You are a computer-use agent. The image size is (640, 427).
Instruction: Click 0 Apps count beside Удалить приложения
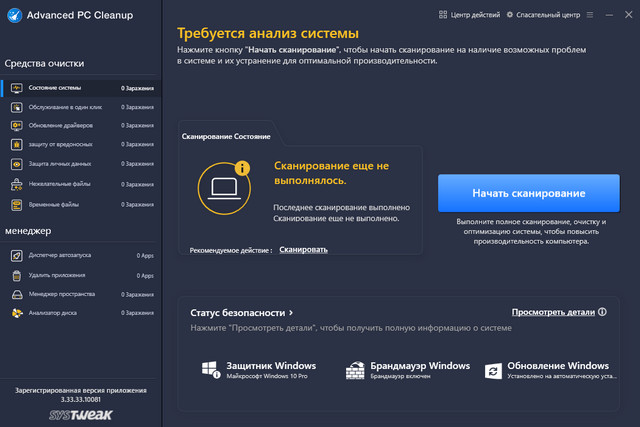coord(145,276)
